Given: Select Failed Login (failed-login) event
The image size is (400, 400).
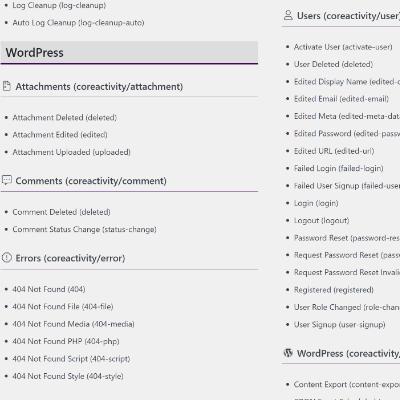Looking at the screenshot, I should [339, 168].
